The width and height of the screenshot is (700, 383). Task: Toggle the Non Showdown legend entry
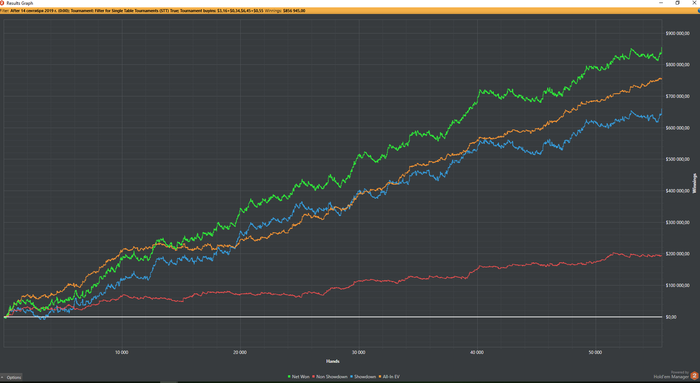click(x=329, y=377)
